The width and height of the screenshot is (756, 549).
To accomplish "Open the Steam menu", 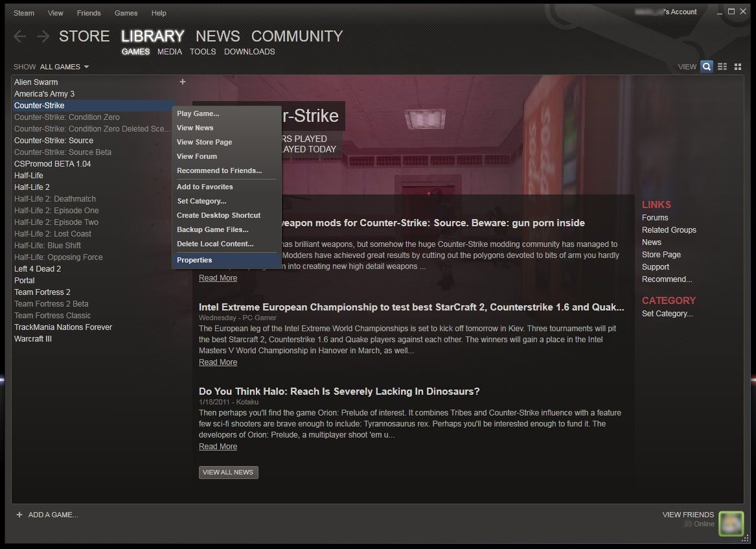I will (x=23, y=13).
